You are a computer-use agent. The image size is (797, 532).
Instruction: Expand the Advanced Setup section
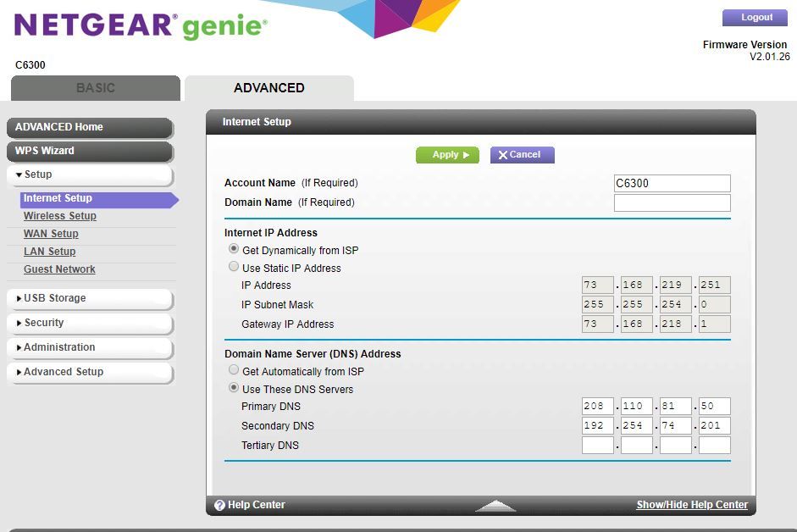[90, 372]
